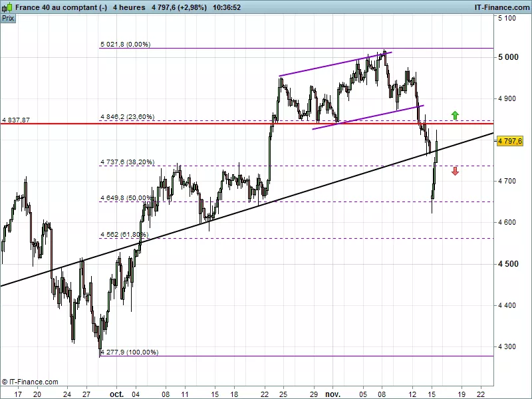This screenshot has width=532, height=399.
Task: Click the 4 846,2 (23,60%) Fibonacci label
Action: coord(127,117)
